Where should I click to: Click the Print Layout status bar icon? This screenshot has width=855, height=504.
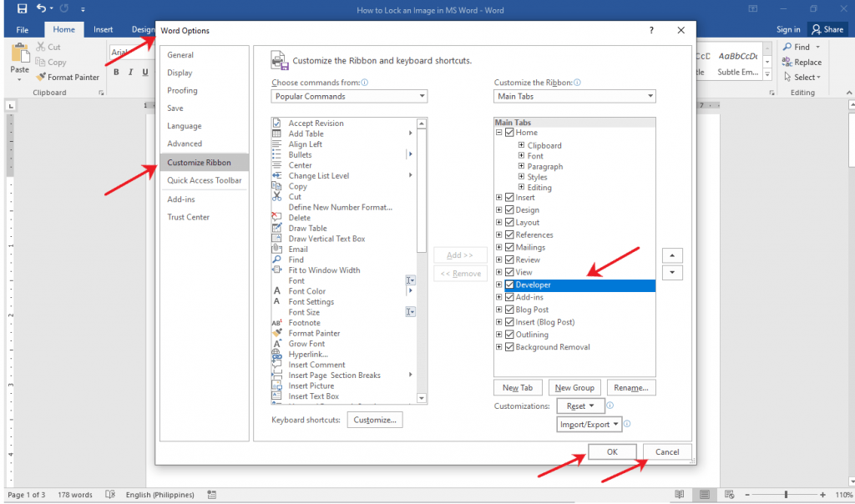705,494
